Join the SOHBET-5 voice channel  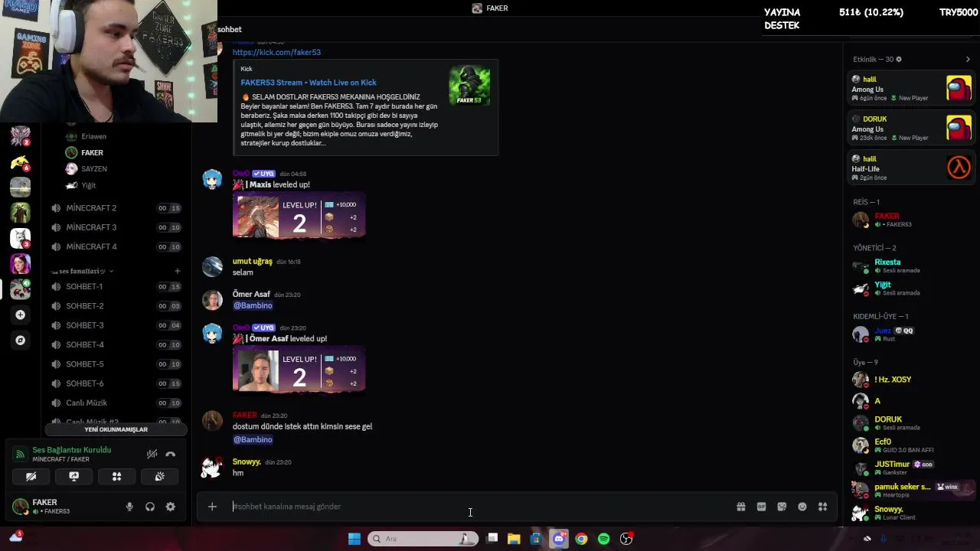point(116,364)
